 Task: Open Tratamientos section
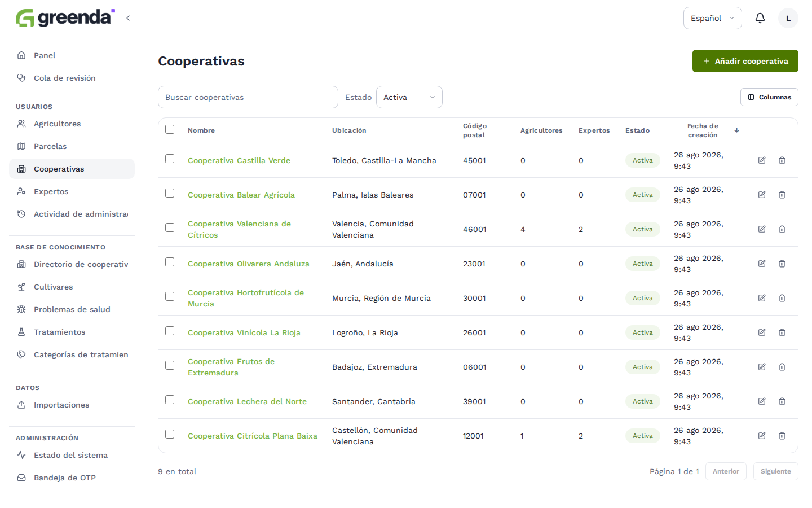(72, 332)
